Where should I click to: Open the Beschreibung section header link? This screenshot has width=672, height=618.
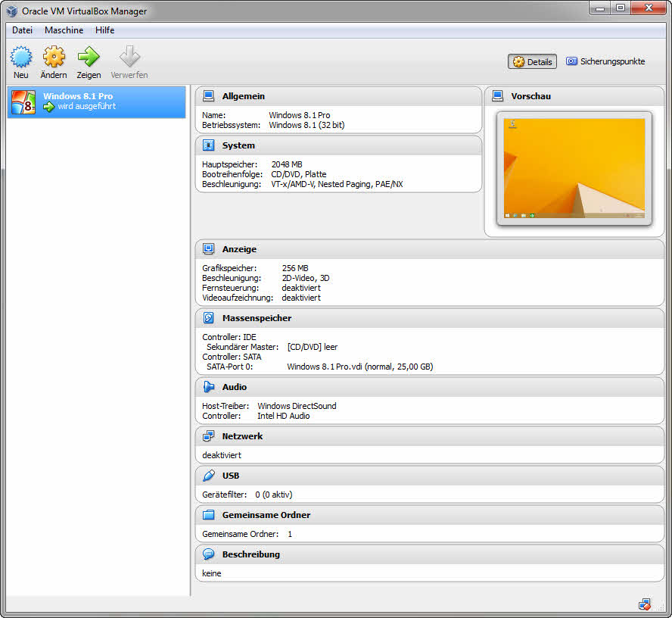coord(250,554)
